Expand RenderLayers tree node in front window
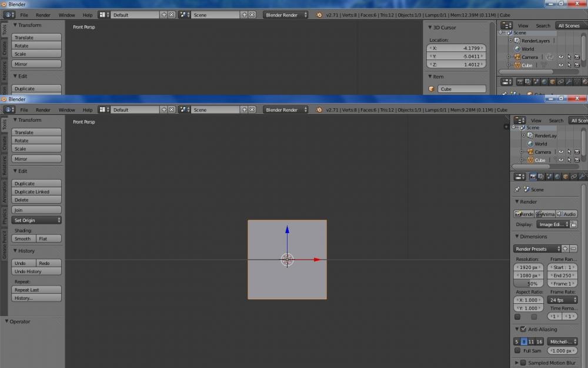The width and height of the screenshot is (588, 368). coord(523,135)
